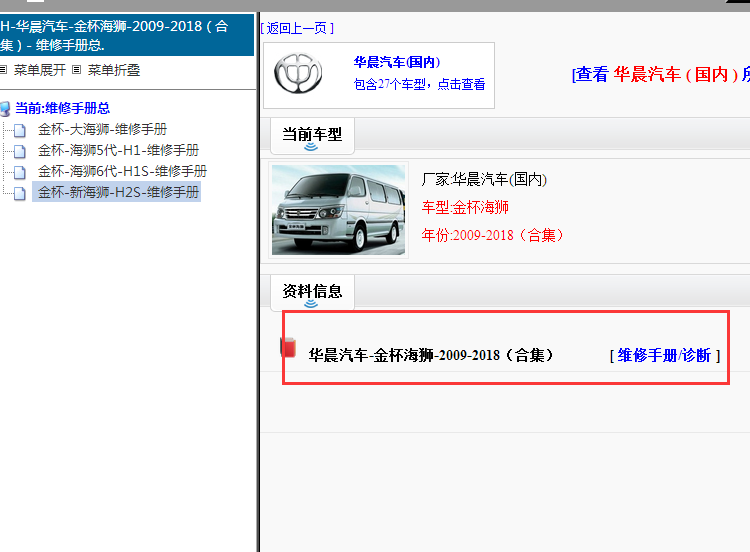Expand all with 菜单展开
This screenshot has height=552, width=750.
point(40,70)
